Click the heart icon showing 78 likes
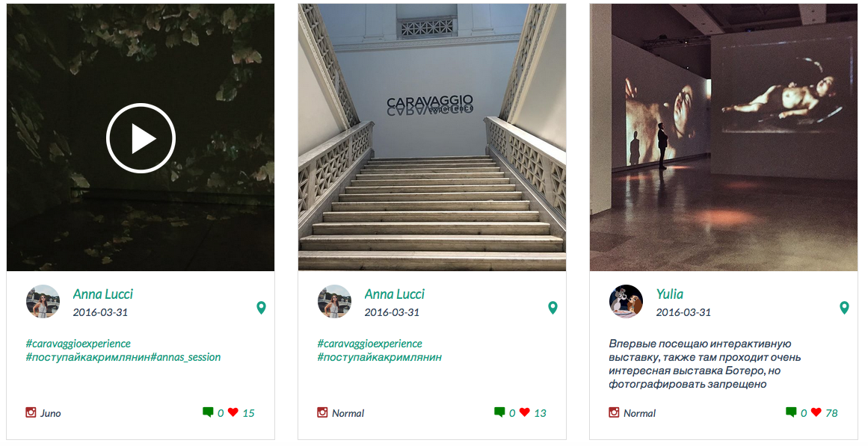 click(816, 412)
